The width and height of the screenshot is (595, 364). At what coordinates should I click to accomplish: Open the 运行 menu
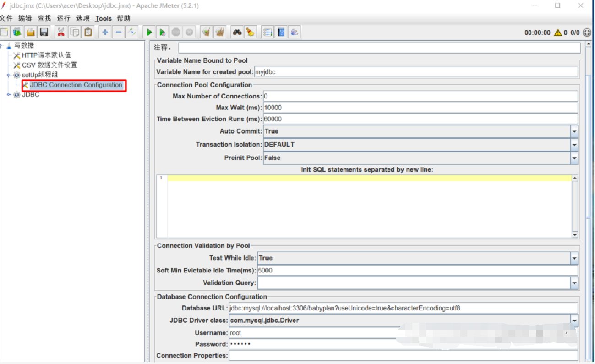[64, 18]
